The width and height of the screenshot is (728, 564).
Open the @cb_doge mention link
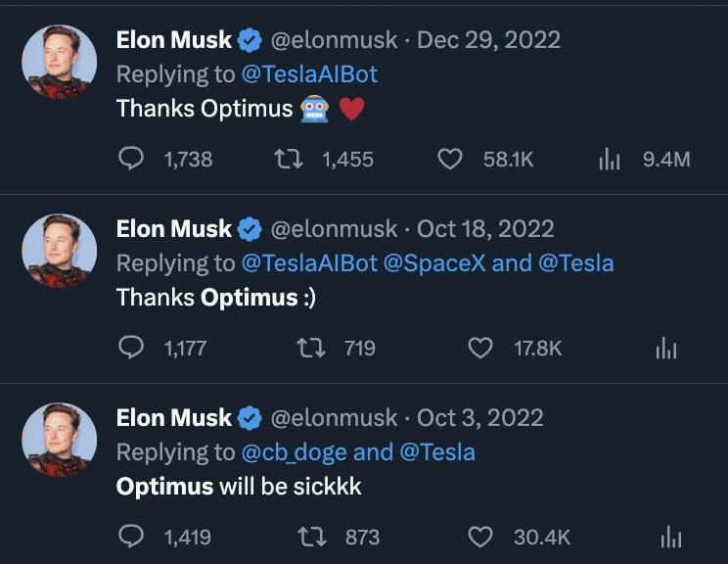pyautogui.click(x=294, y=452)
